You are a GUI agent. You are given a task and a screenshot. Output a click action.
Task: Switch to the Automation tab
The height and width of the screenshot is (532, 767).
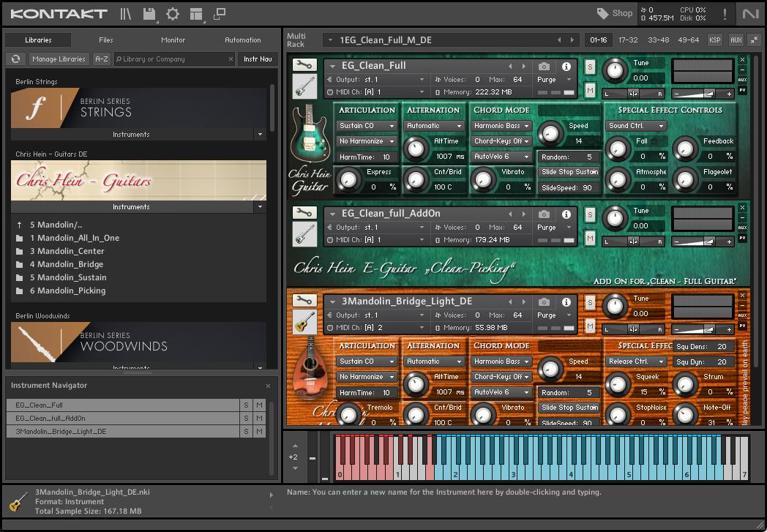click(242, 40)
